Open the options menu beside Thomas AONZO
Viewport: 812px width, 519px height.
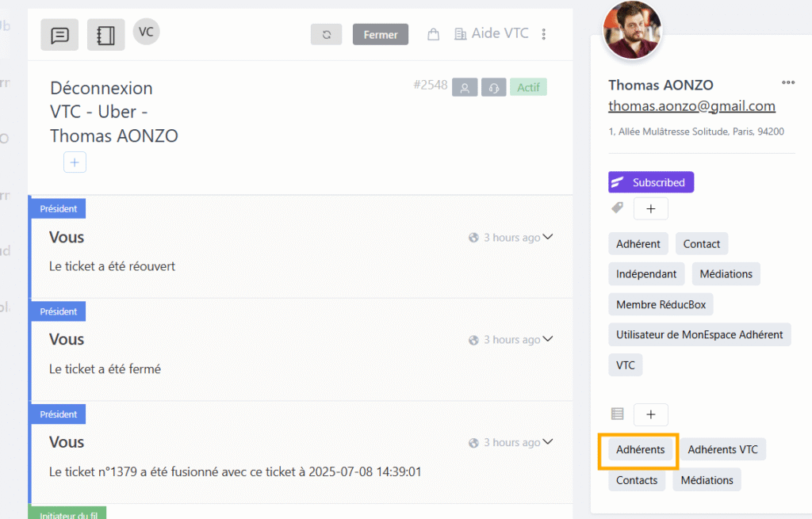click(x=787, y=83)
